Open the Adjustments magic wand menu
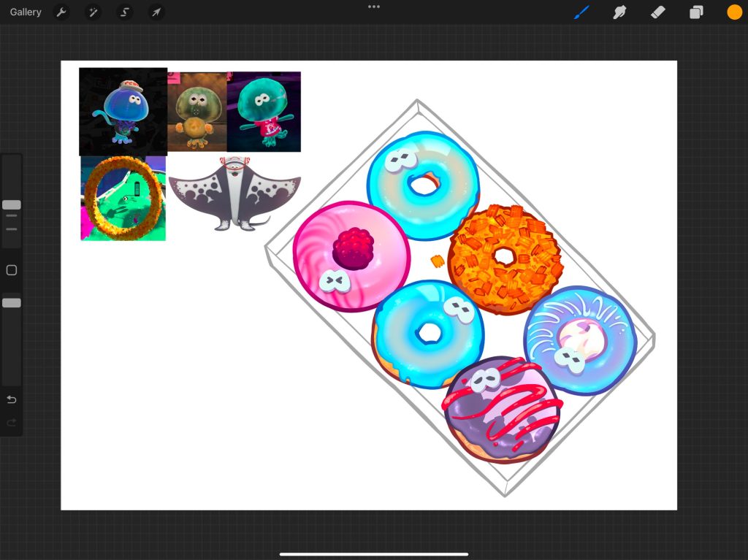 (x=93, y=12)
